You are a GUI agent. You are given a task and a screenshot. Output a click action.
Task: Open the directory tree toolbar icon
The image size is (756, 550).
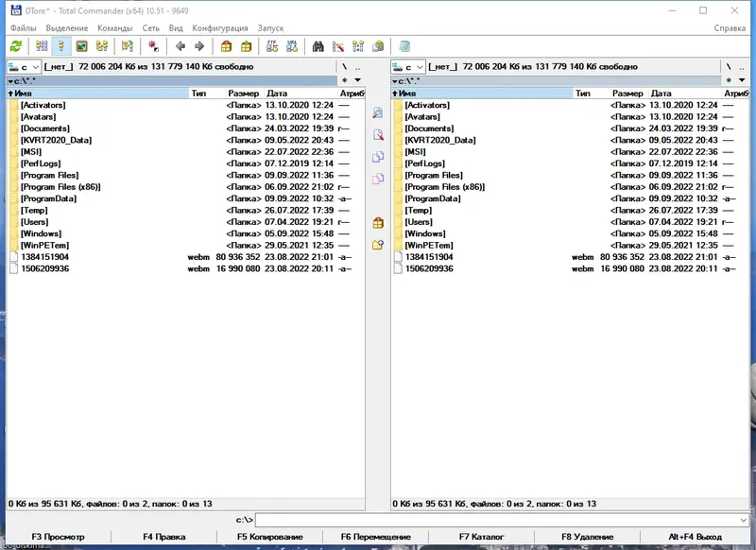[102, 43]
